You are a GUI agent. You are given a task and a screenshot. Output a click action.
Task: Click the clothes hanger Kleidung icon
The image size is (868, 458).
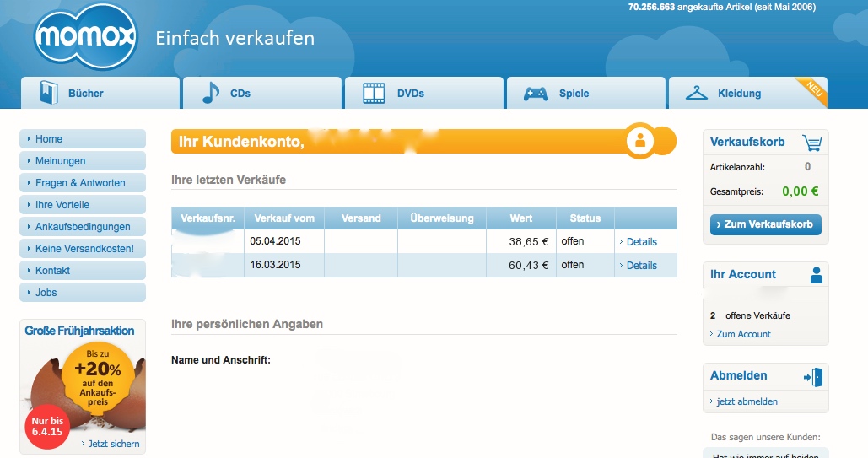(x=696, y=93)
